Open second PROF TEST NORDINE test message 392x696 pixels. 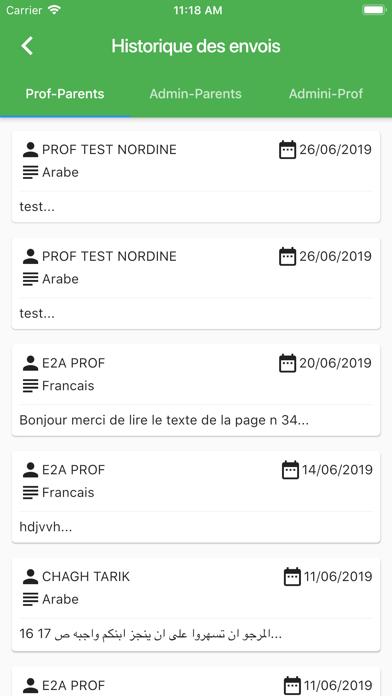pos(196,283)
